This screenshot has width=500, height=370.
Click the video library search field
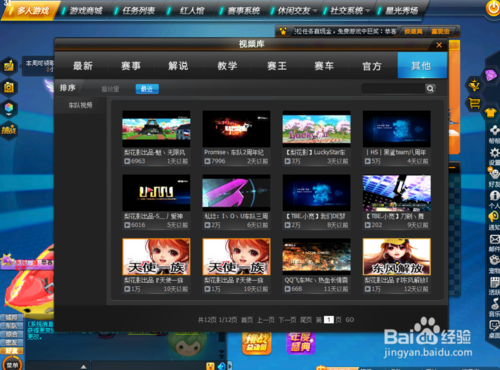click(393, 88)
